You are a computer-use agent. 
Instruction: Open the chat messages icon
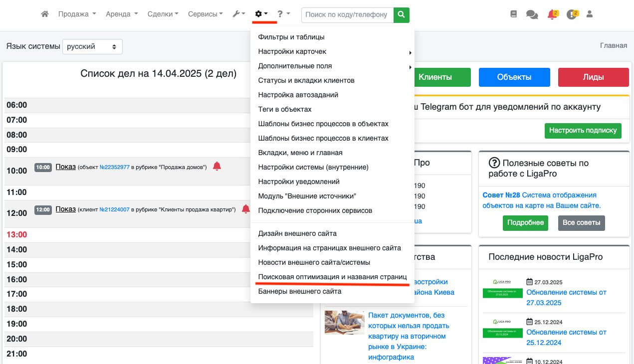coord(532,15)
